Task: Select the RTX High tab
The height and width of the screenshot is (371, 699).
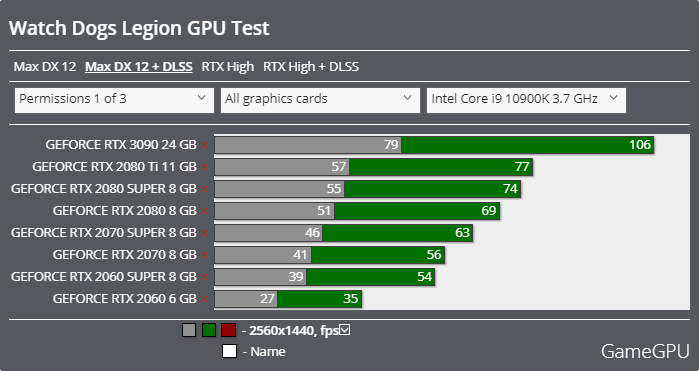Action: coord(228,67)
